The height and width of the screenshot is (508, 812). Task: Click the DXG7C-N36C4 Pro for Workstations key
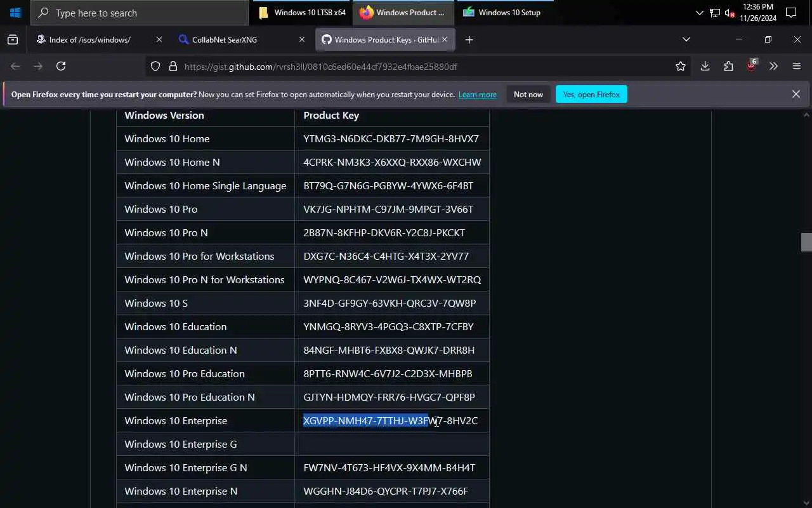click(386, 256)
